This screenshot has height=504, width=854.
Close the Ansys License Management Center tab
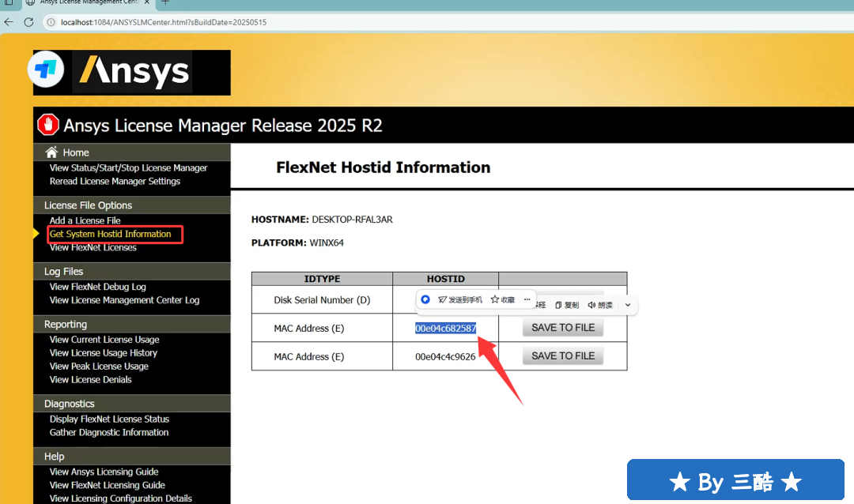(x=147, y=2)
